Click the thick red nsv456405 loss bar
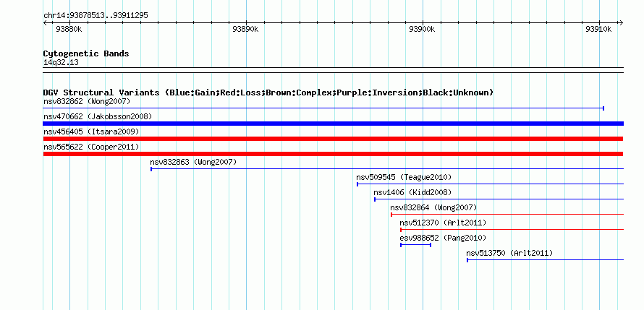This screenshot has height=310, width=644. click(334, 139)
